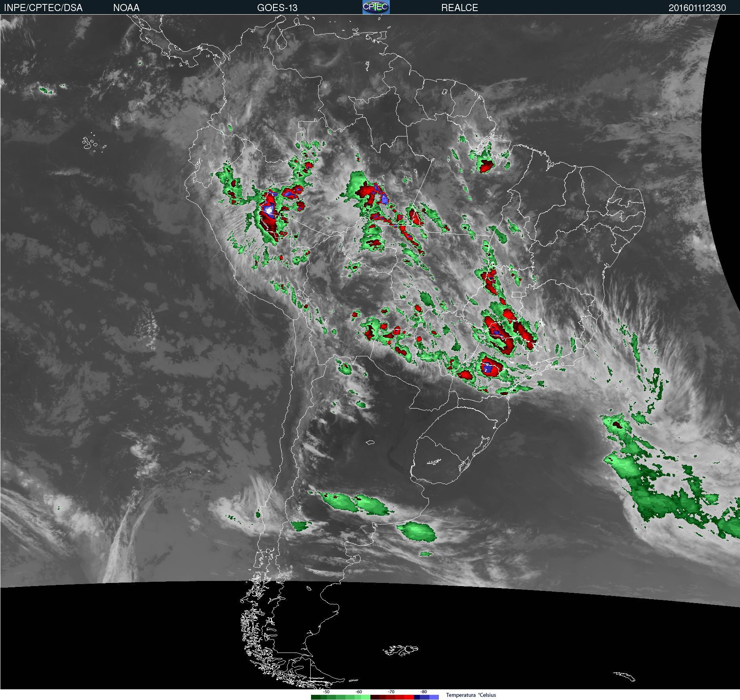
Task: Click the light blue swatch ending the legend
Action: pyautogui.click(x=434, y=697)
